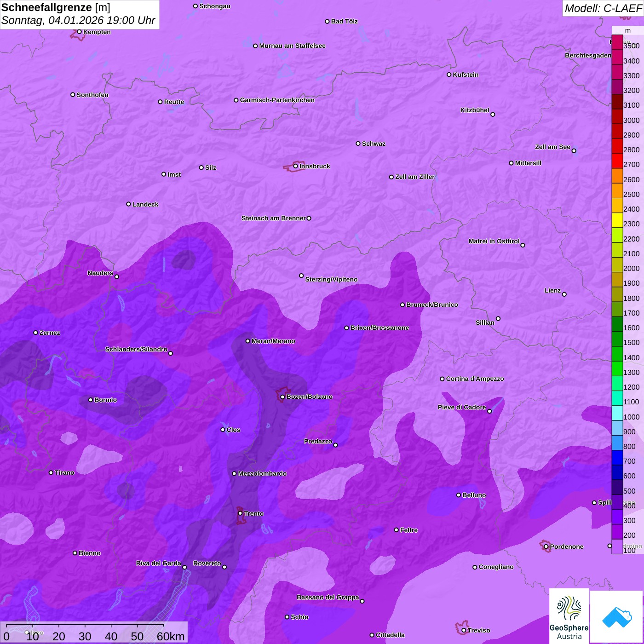The height and width of the screenshot is (644, 644).
Task: Click the '60km' scale bar label
Action: click(x=171, y=637)
